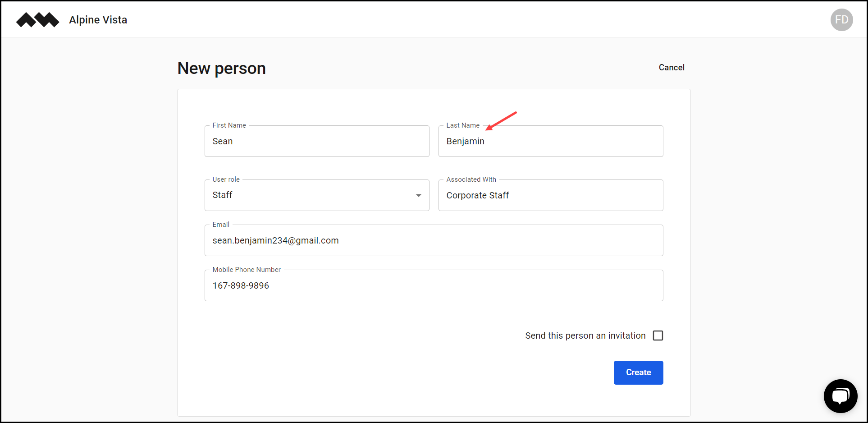This screenshot has height=423, width=868.
Task: Click the Alpine Vista title text
Action: click(x=98, y=19)
